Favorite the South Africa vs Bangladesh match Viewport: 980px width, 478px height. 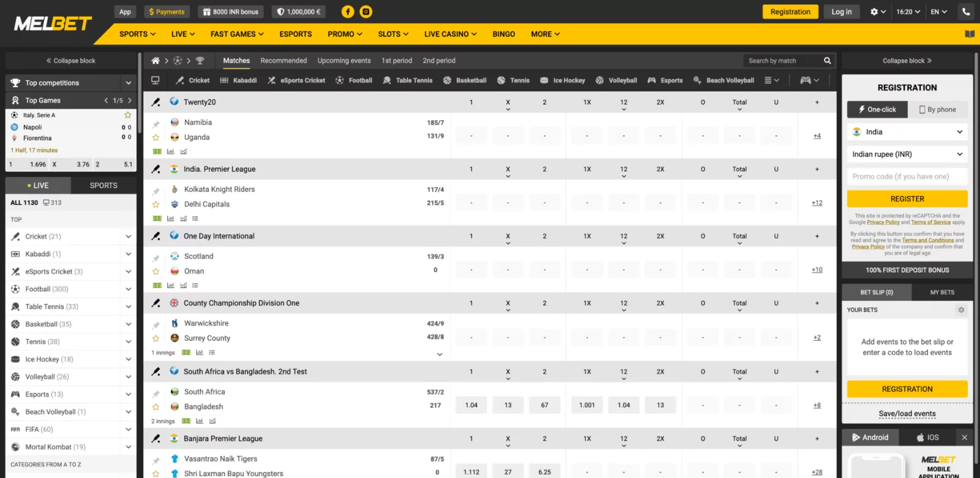pos(156,407)
